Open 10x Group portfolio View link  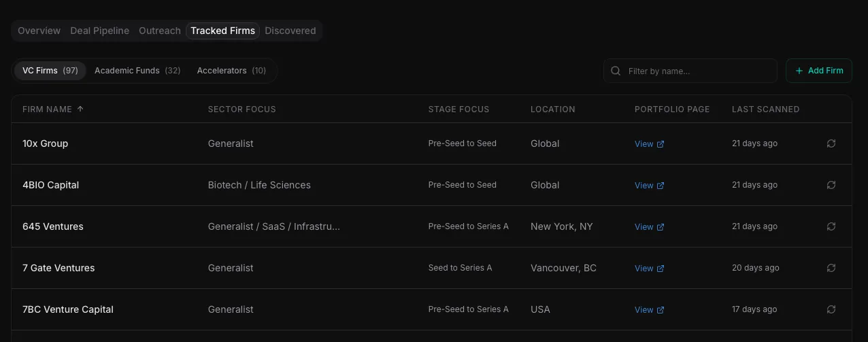[649, 144]
